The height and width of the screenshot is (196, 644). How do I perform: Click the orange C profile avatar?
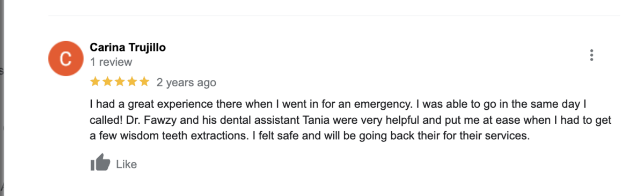click(x=66, y=58)
